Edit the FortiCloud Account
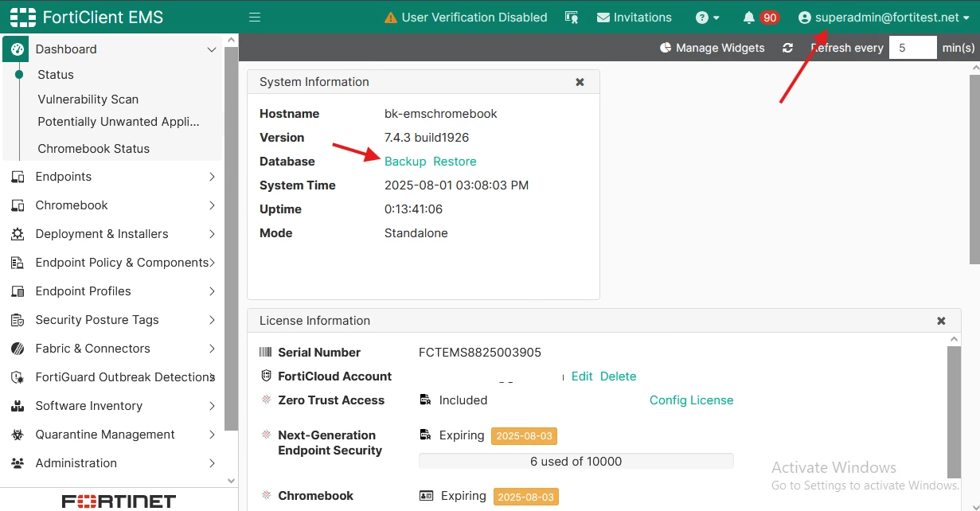The height and width of the screenshot is (511, 980). tap(582, 376)
